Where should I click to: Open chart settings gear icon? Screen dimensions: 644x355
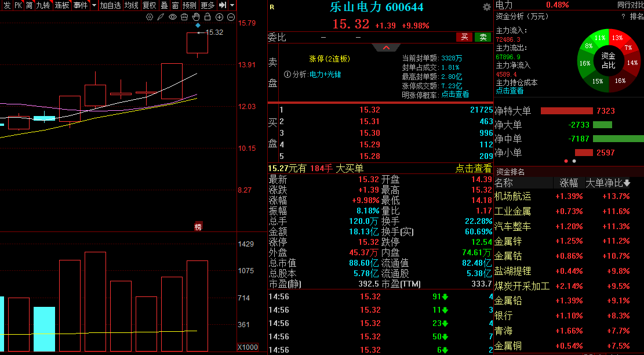coord(150,17)
